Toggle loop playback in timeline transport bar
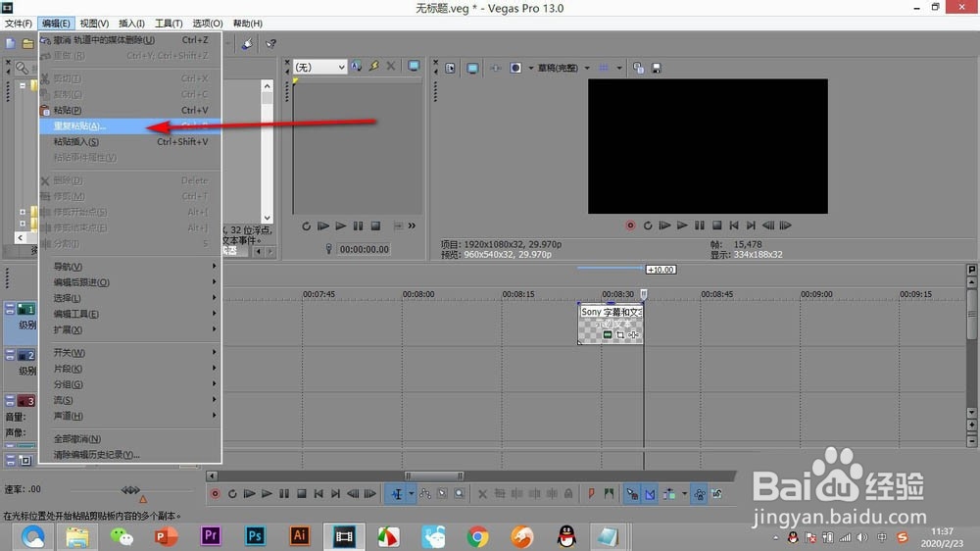This screenshot has width=980, height=551. [x=232, y=493]
